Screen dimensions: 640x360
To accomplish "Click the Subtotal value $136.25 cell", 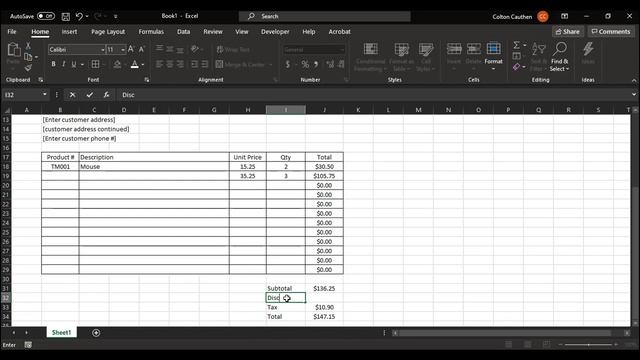I will [x=324, y=289].
